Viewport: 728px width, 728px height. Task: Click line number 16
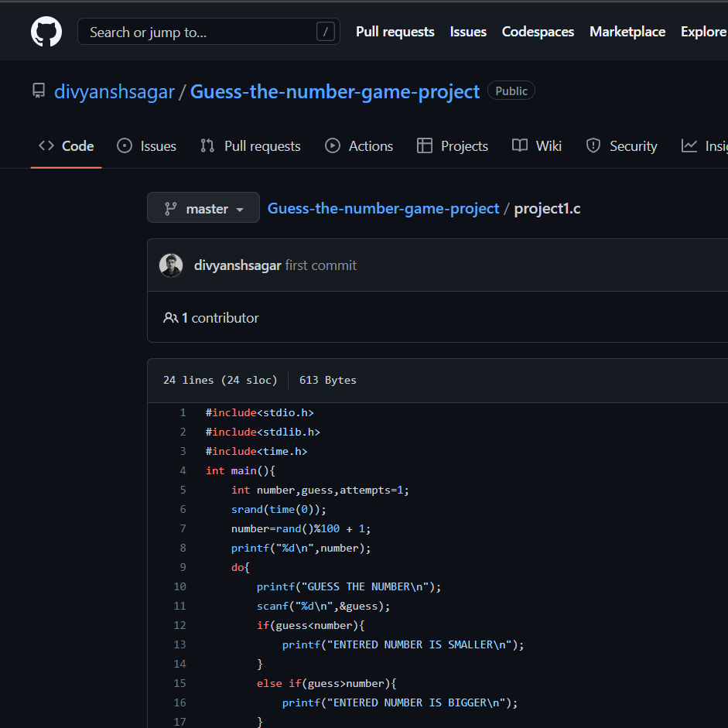(179, 702)
